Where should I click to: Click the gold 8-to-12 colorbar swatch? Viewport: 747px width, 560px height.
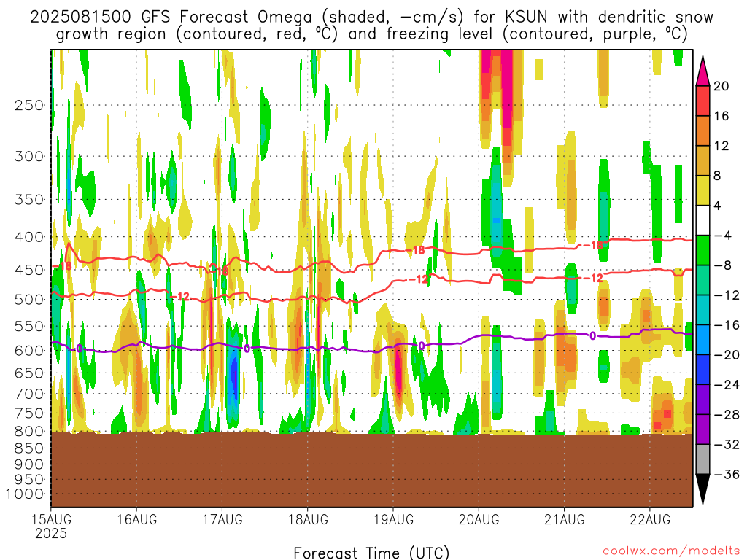coord(703,160)
